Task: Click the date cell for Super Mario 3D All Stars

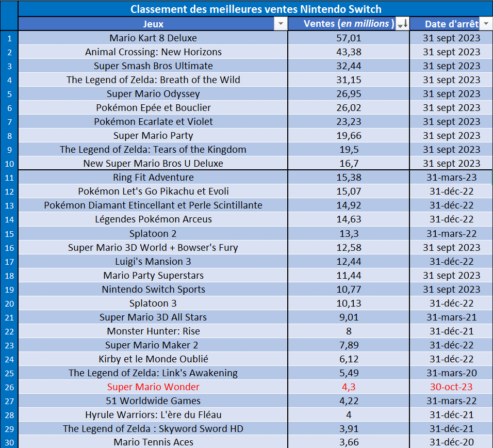Action: coord(451,317)
